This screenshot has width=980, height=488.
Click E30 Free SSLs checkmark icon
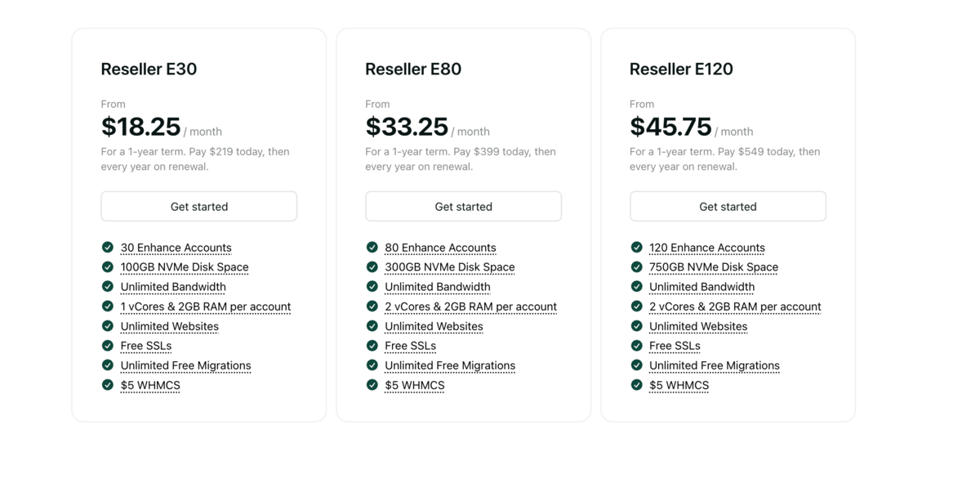tap(108, 345)
